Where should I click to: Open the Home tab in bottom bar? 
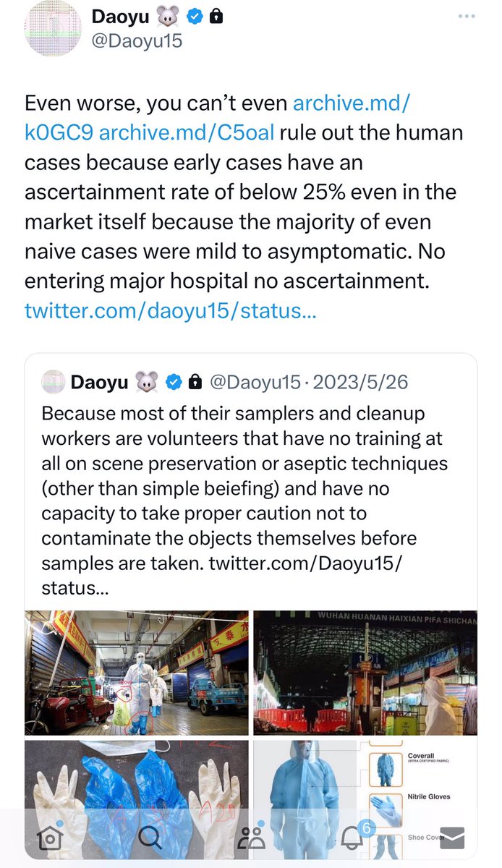click(51, 838)
